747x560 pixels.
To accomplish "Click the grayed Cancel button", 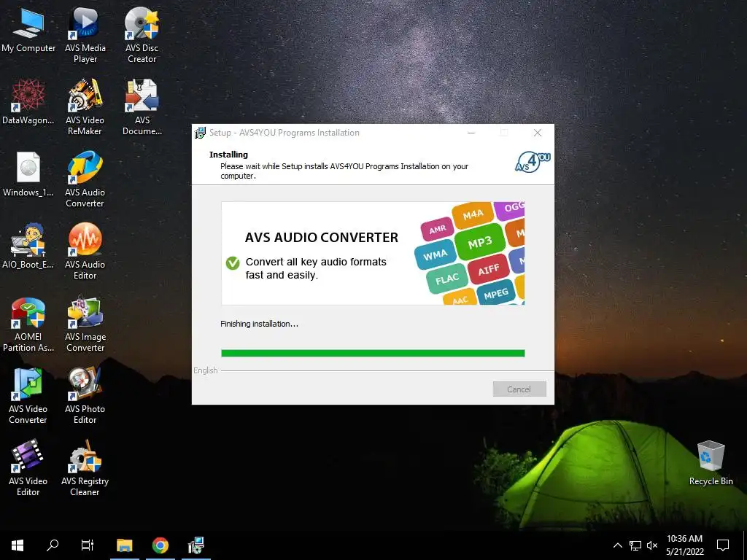I will [519, 389].
